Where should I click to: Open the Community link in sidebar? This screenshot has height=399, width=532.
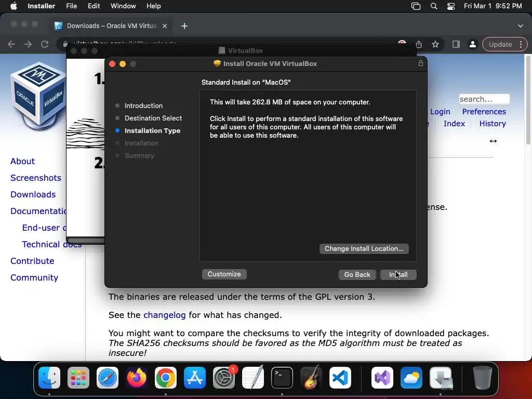(34, 277)
